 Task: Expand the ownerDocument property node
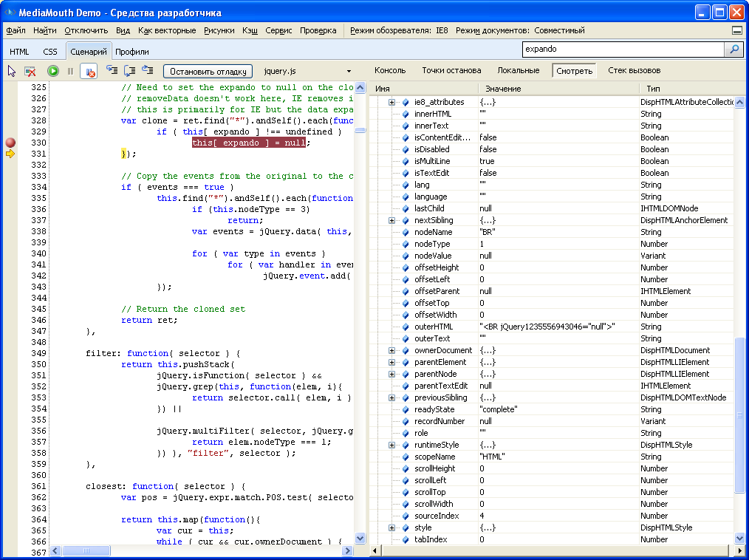(392, 350)
